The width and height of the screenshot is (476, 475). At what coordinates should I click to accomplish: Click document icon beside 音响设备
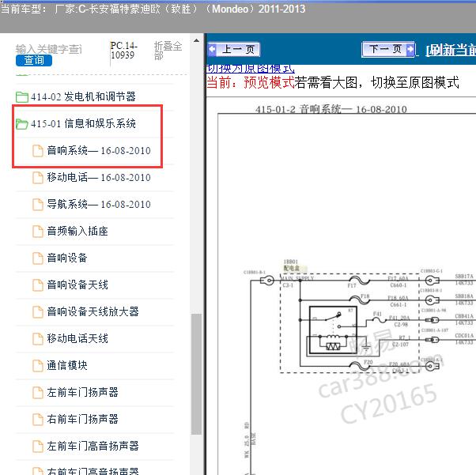38,258
